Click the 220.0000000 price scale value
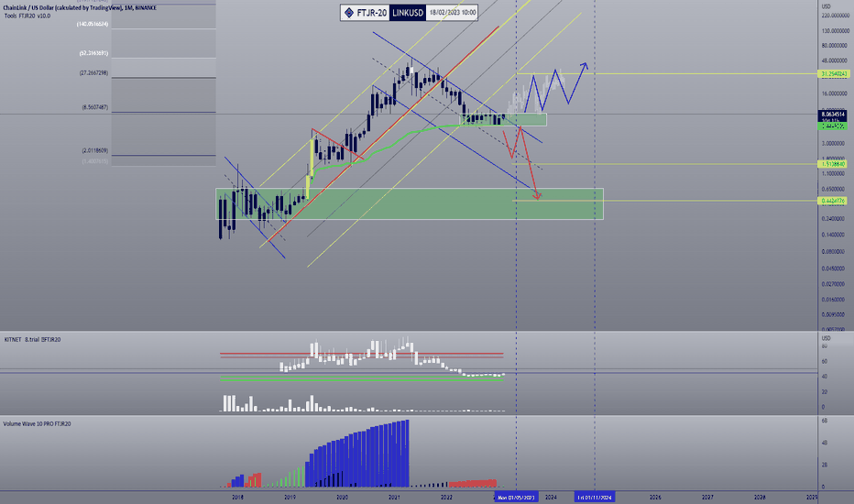The width and height of the screenshot is (854, 504). (836, 16)
